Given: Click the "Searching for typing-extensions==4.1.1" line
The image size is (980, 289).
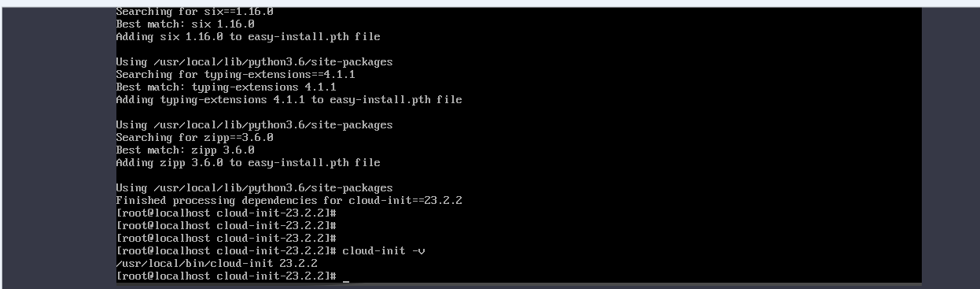Looking at the screenshot, I should pos(235,75).
